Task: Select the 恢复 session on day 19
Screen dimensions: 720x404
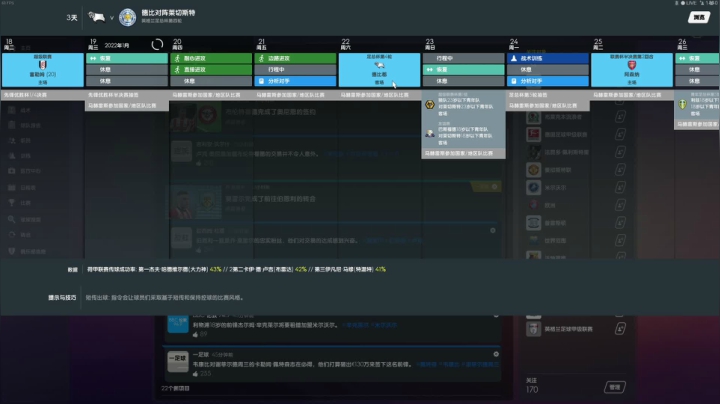Action: tap(127, 58)
